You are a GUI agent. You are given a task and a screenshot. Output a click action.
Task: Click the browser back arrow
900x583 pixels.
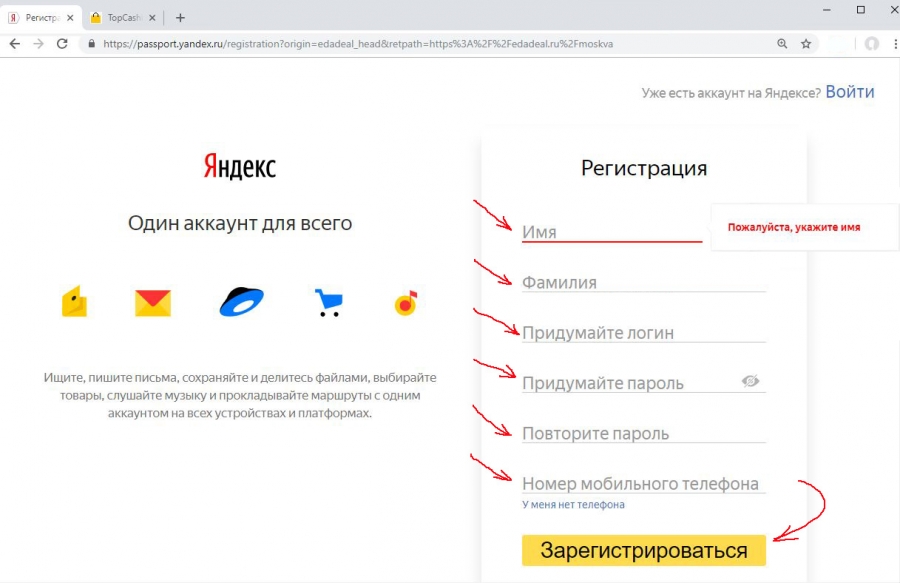(15, 44)
